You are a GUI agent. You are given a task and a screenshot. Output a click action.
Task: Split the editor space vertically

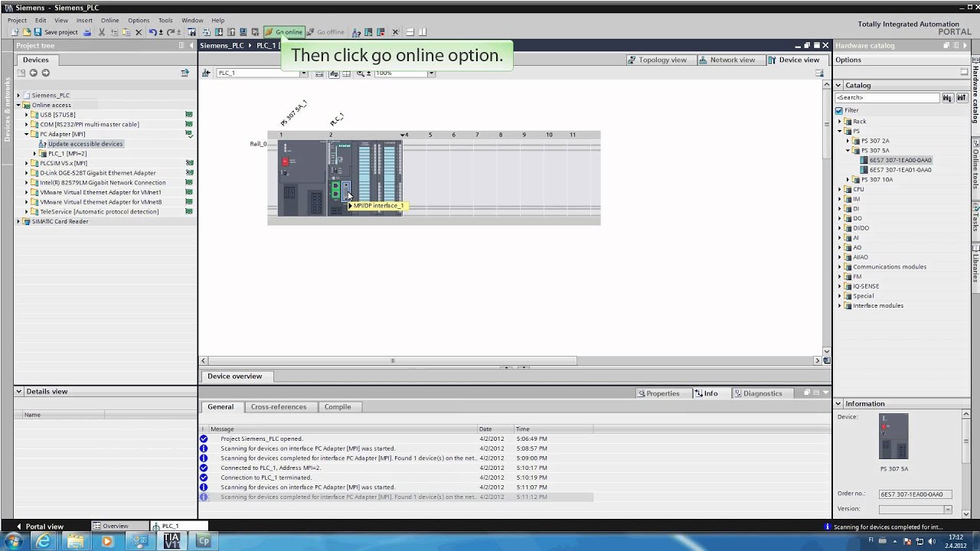(422, 32)
